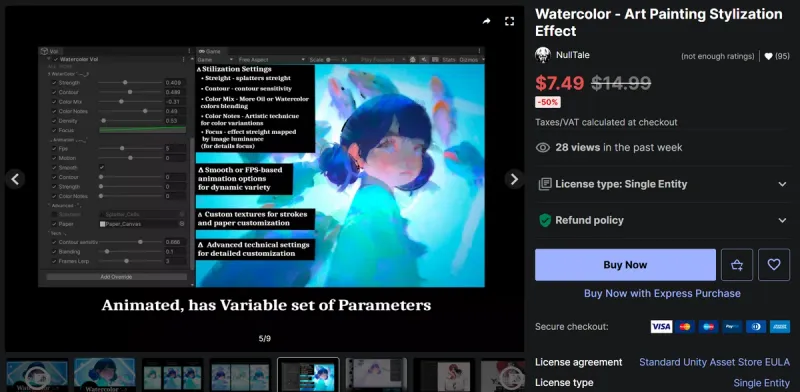Select the last visible gallery thumbnail
The image size is (800, 392).
tap(503, 375)
